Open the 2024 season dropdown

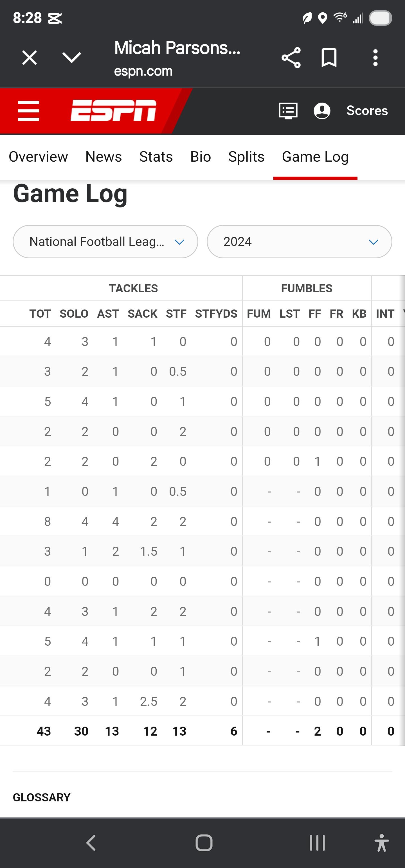[299, 242]
